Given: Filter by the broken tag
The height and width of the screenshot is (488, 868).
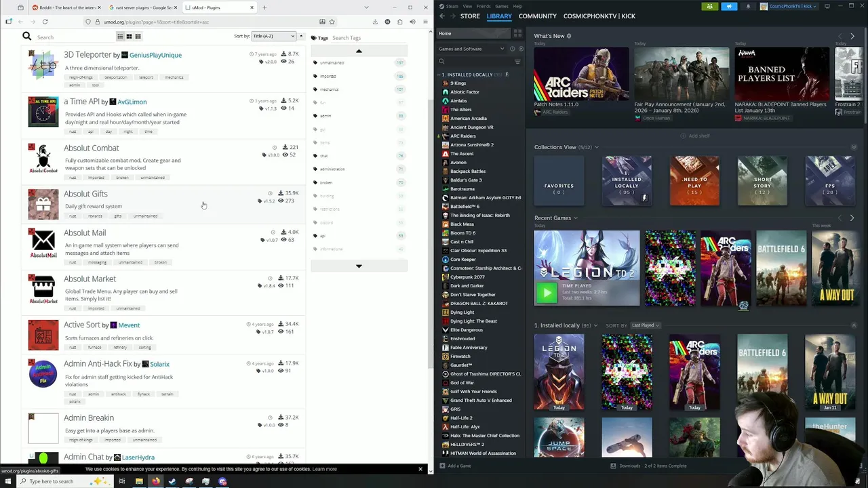Looking at the screenshot, I should 326,182.
